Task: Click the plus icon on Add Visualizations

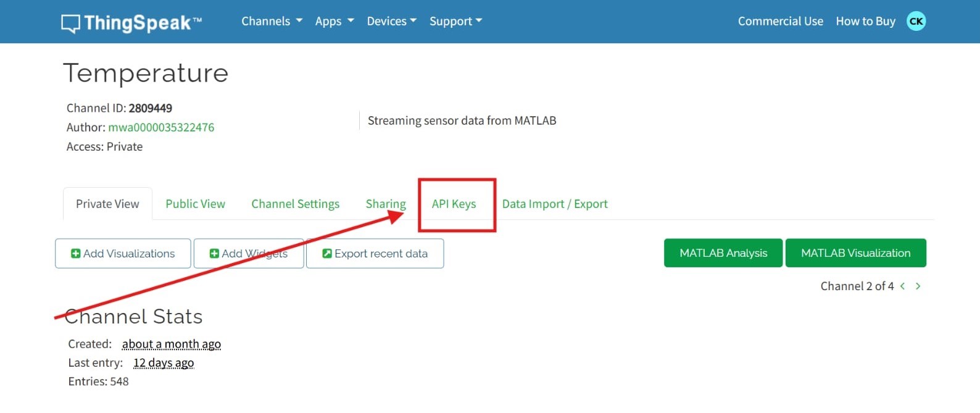Action: (75, 254)
